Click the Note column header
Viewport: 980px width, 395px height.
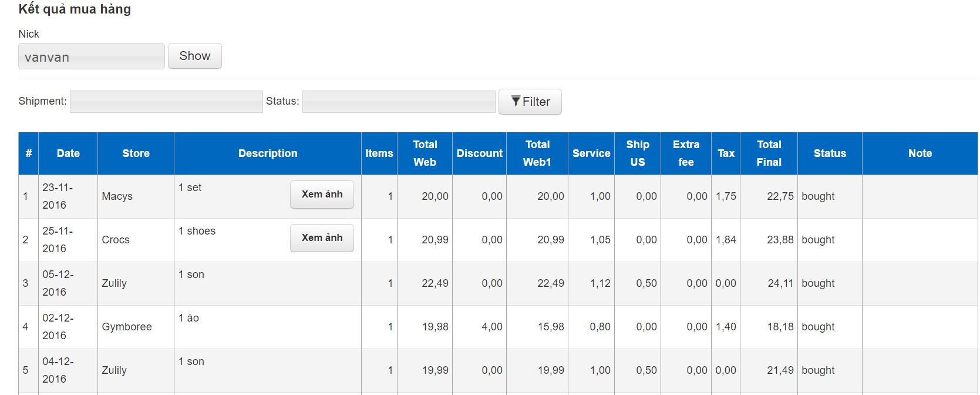920,153
